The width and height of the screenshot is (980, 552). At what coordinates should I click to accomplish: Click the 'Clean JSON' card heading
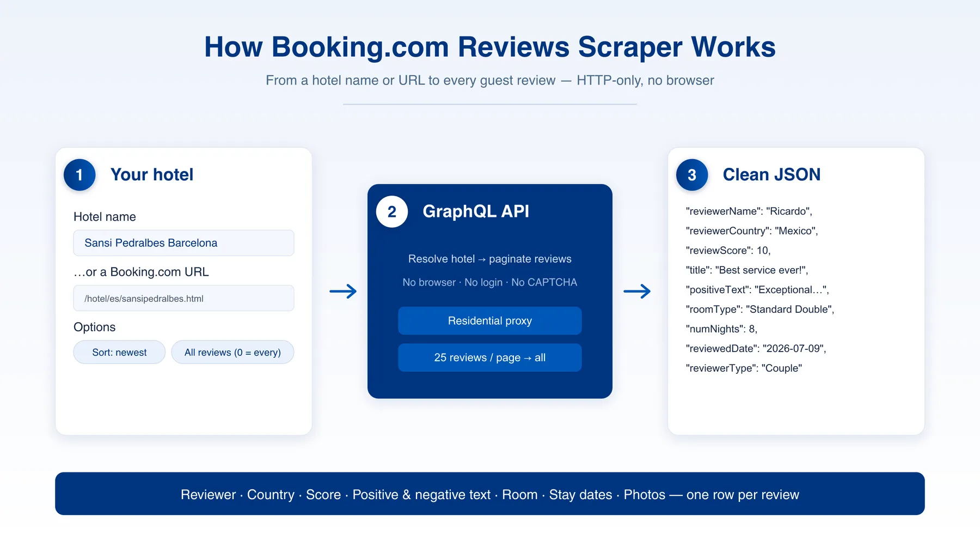pos(771,174)
